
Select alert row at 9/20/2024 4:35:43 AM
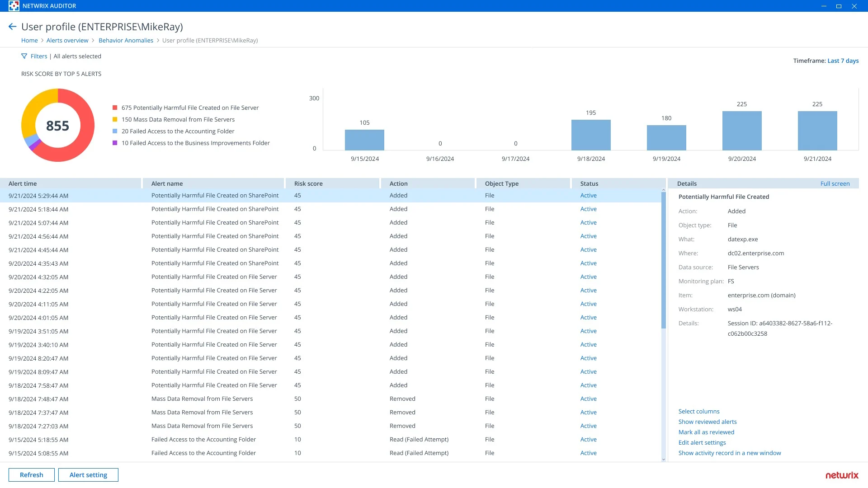coord(330,263)
